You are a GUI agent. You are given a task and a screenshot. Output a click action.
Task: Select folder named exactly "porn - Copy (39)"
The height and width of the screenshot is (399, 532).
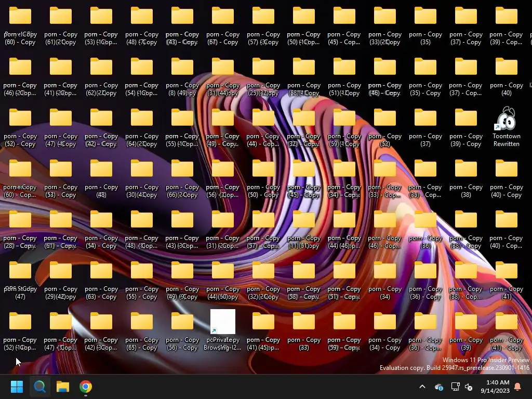(466, 330)
